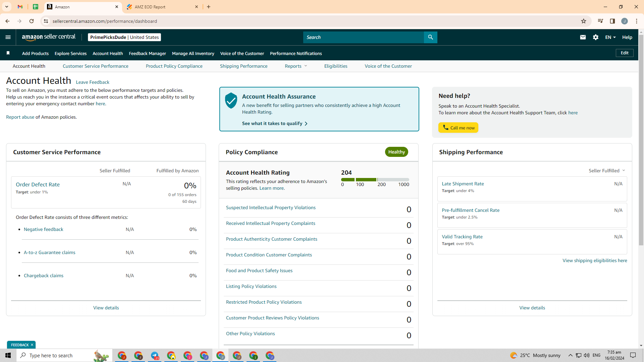644x362 pixels.
Task: Open the Seller Central hamburger menu
Action: [8, 37]
